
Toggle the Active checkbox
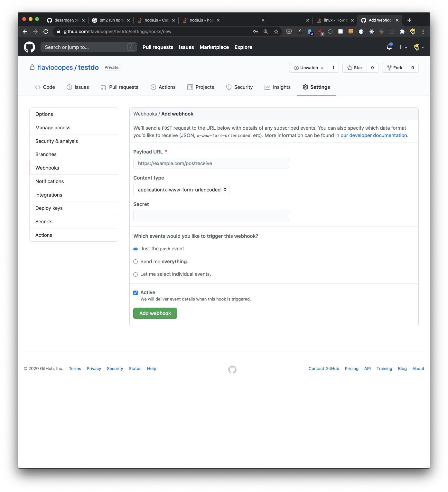point(135,293)
